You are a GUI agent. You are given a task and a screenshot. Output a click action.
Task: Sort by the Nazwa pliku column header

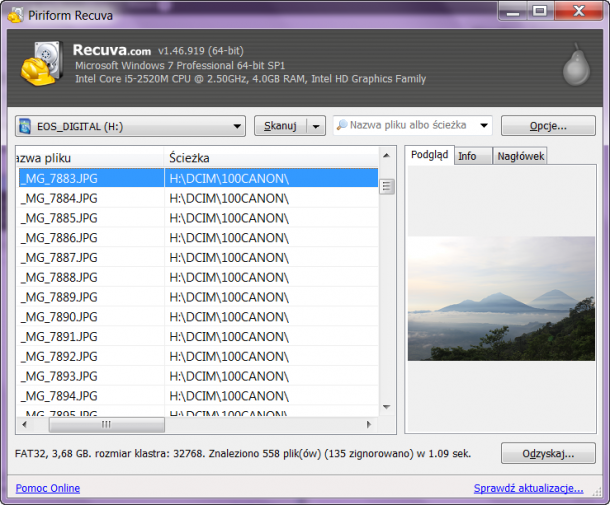point(89,158)
